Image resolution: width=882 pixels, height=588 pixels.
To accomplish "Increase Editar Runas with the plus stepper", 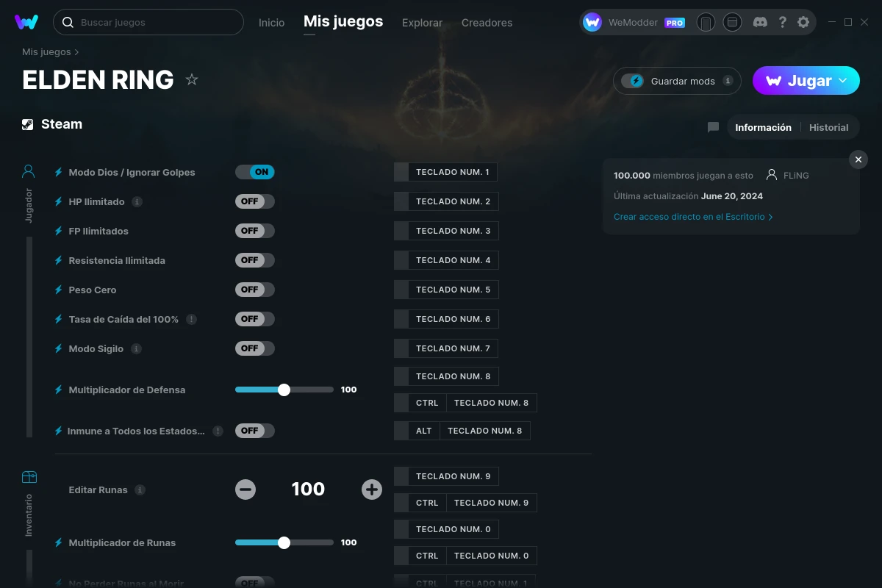I will click(x=372, y=489).
